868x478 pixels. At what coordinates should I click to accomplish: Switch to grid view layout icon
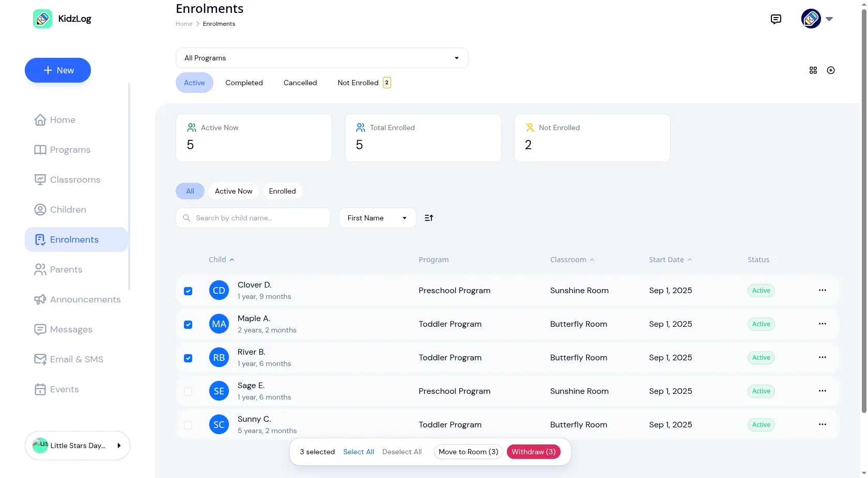tap(813, 70)
